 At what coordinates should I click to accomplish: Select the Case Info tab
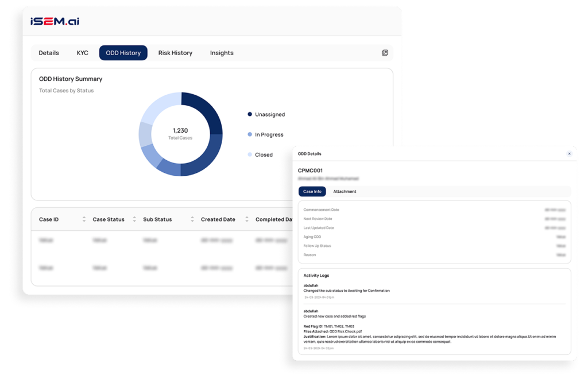pos(312,191)
